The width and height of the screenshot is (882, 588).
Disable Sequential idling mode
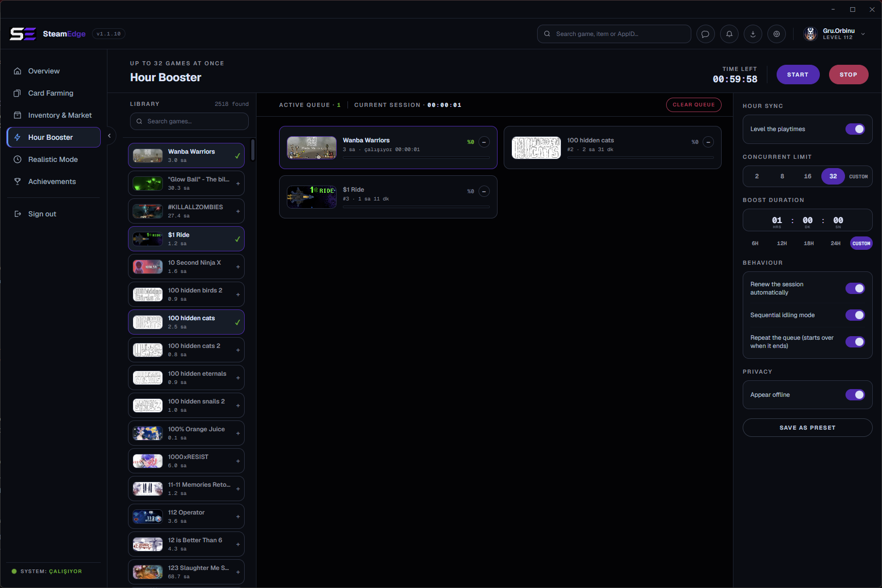pyautogui.click(x=855, y=315)
